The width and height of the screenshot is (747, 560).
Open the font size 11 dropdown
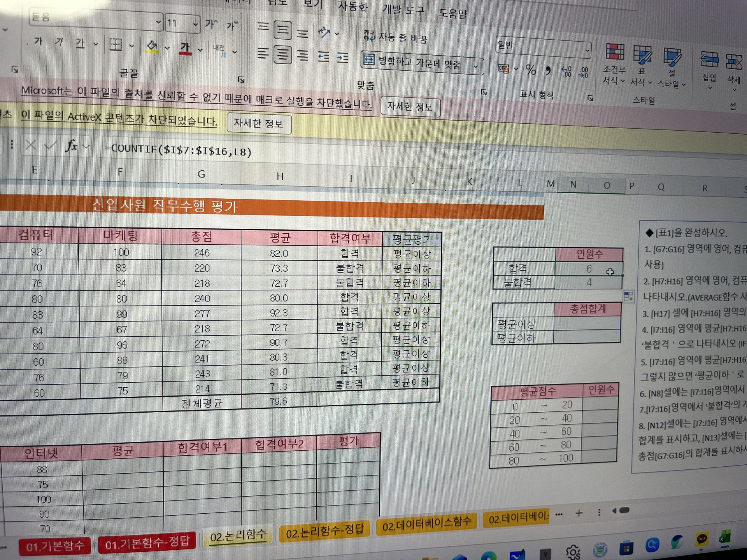(x=195, y=24)
